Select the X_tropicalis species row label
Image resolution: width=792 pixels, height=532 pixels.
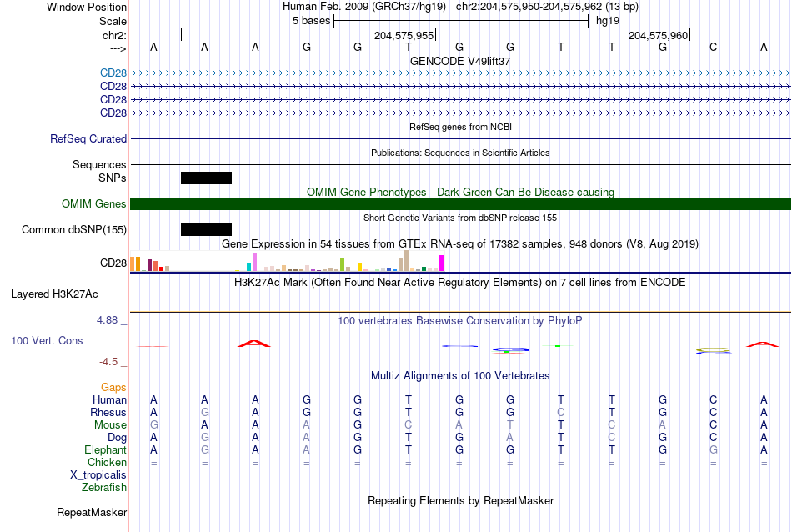(x=98, y=475)
